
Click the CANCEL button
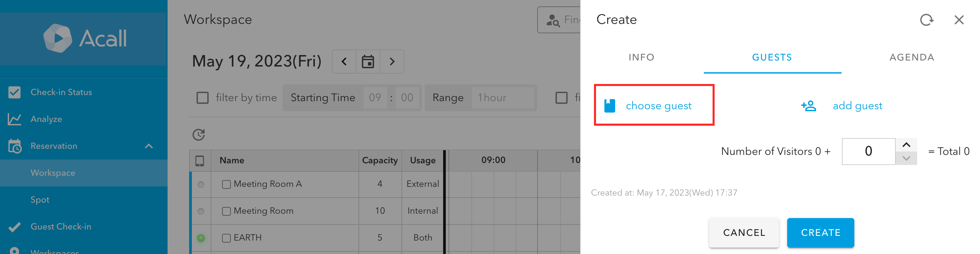[x=744, y=233]
